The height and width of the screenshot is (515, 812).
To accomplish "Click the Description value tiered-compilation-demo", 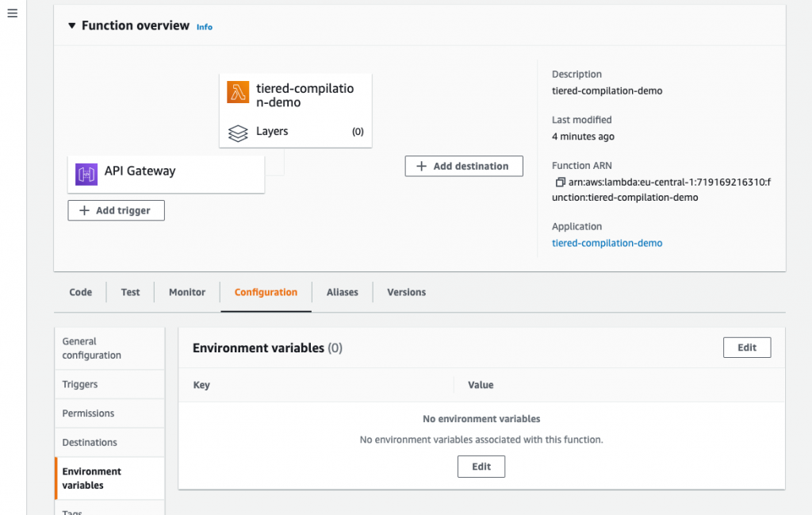I will [607, 91].
